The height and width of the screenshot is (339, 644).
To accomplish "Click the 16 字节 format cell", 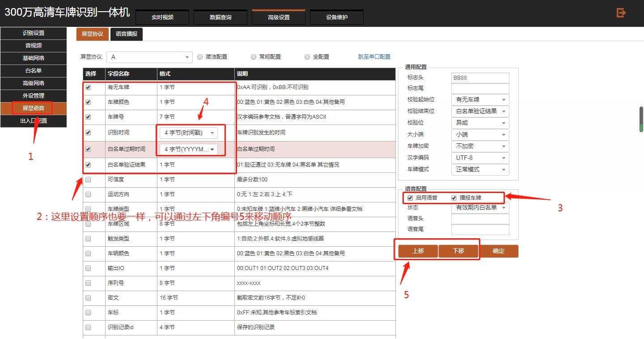I will coord(196,298).
